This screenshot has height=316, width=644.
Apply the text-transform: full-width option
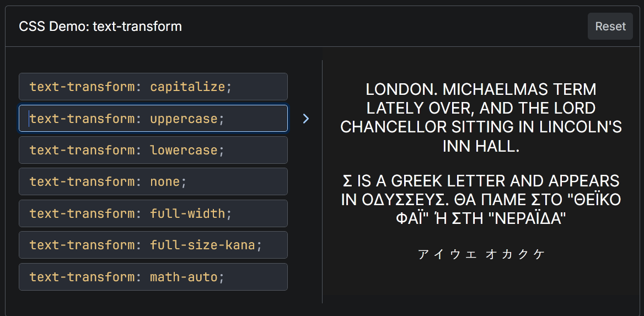(x=153, y=213)
